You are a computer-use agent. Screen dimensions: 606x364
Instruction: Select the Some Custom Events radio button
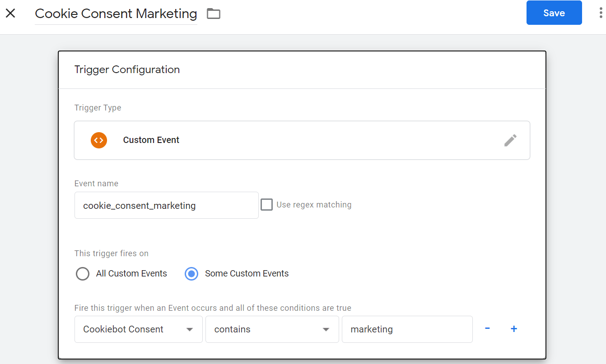(191, 274)
